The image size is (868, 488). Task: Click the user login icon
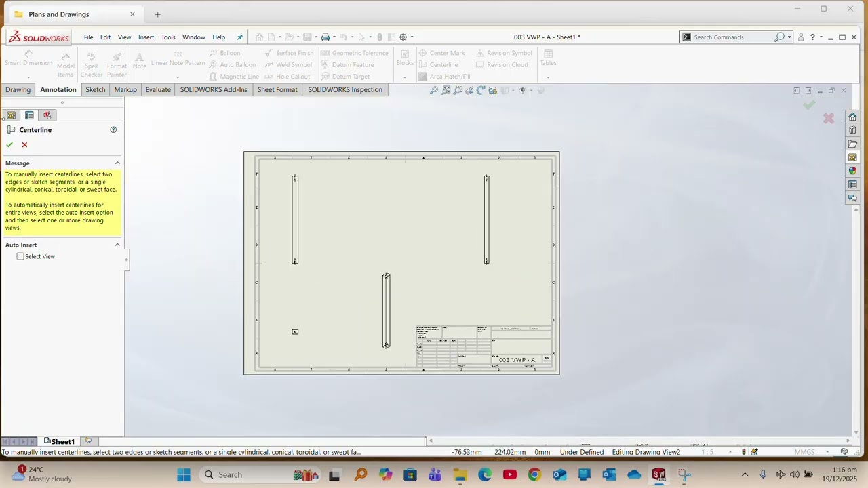tap(801, 37)
